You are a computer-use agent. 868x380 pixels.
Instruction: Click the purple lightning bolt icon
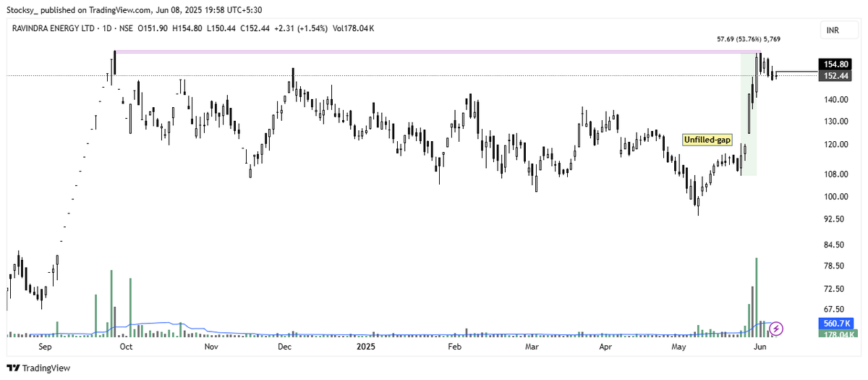(776, 329)
